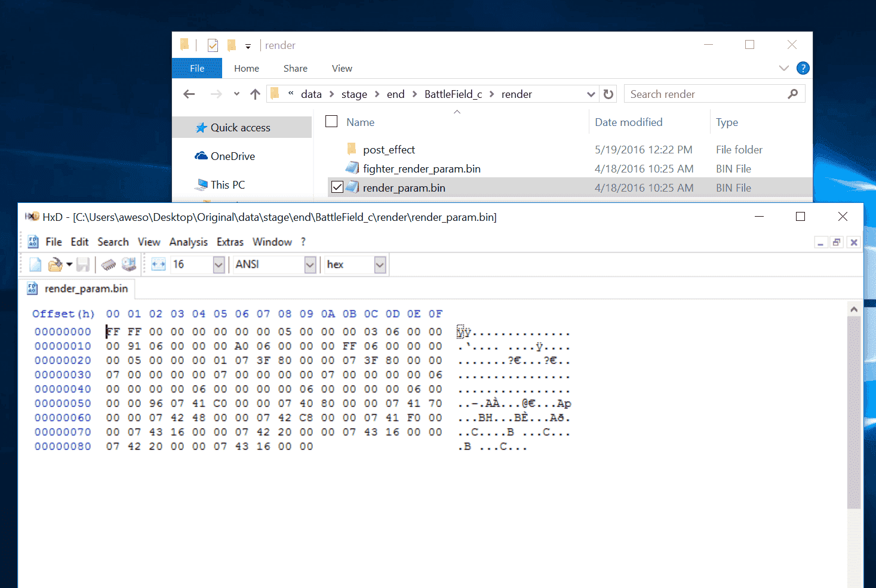Viewport: 876px width, 588px height.
Task: Close the inner HxD document
Action: pos(854,242)
